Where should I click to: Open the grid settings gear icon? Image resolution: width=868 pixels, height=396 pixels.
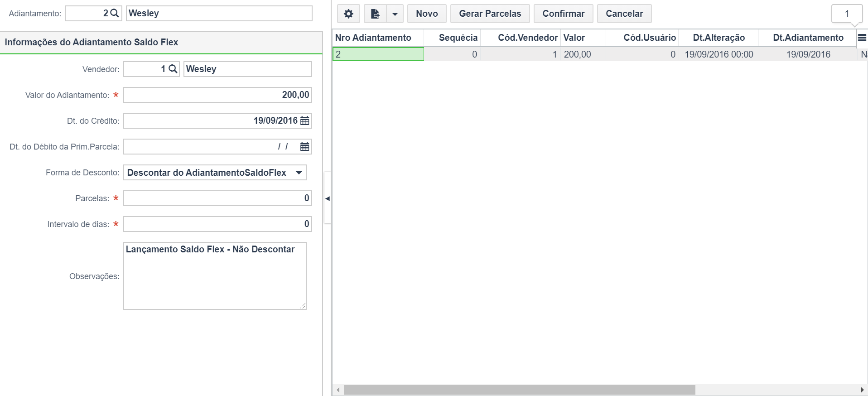pos(348,14)
